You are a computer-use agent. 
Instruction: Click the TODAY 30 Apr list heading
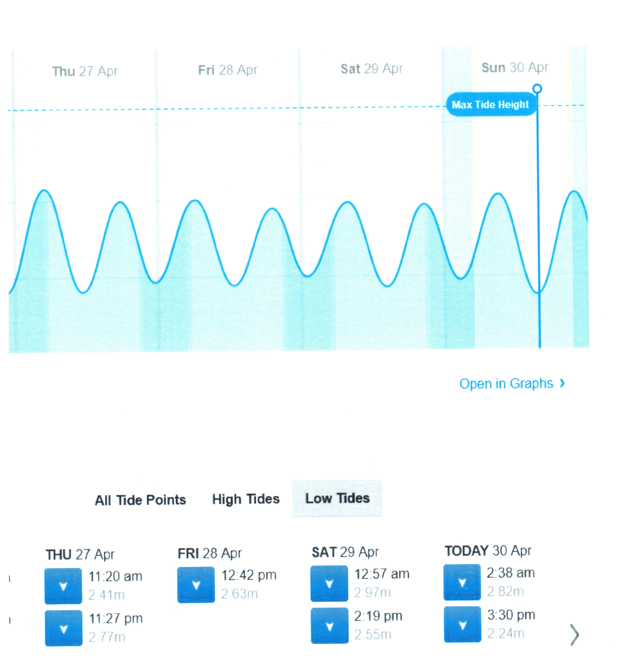(x=488, y=550)
